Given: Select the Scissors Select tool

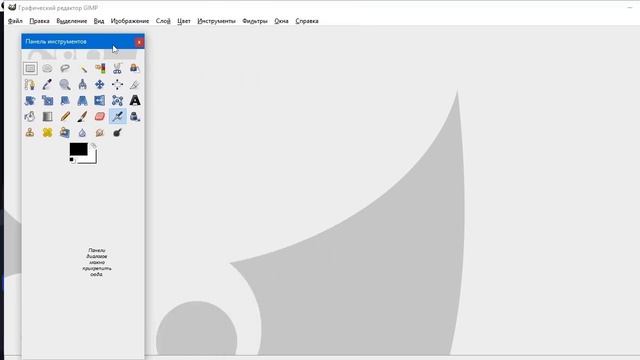Looking at the screenshot, I should pyautogui.click(x=118, y=69).
